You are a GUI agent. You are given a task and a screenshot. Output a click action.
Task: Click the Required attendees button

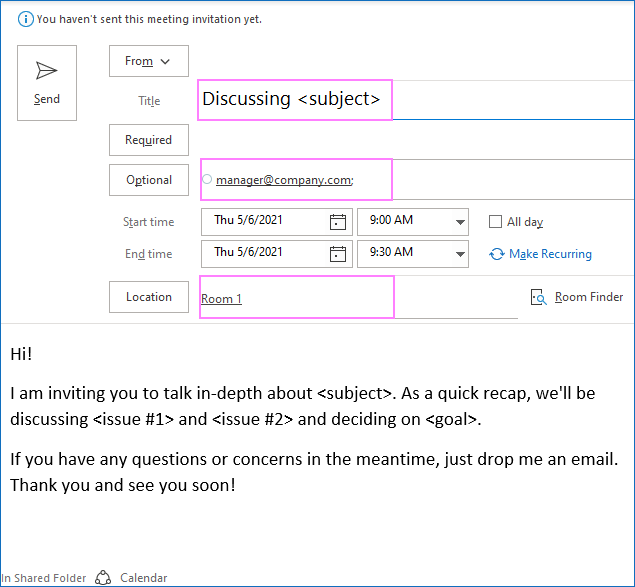[148, 140]
